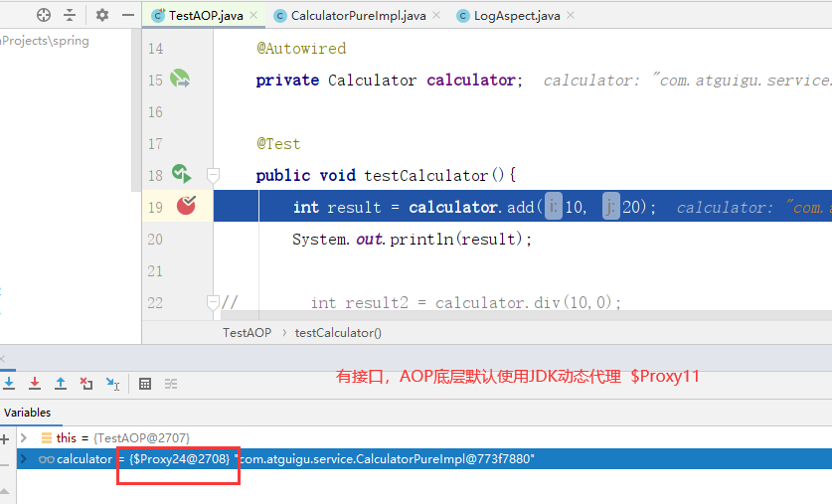This screenshot has height=504, width=832.
Task: Hide the project panel with minus icon
Action: coord(128,15)
